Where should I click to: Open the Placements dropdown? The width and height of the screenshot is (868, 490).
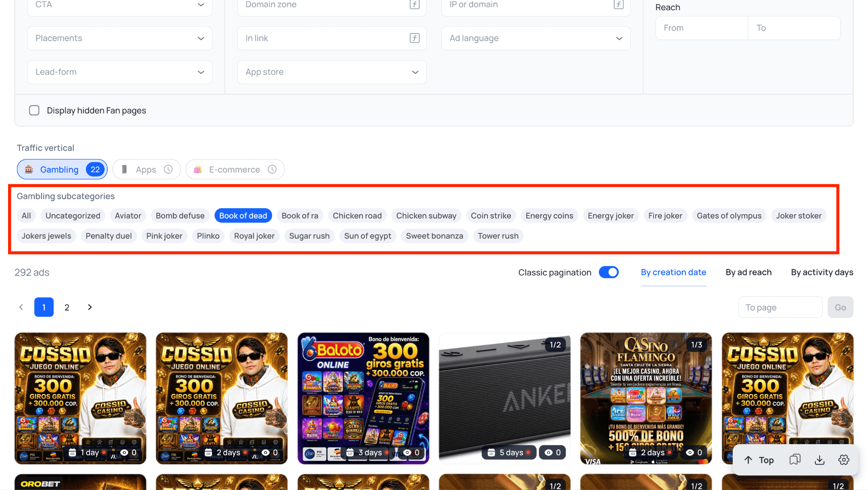(x=120, y=38)
